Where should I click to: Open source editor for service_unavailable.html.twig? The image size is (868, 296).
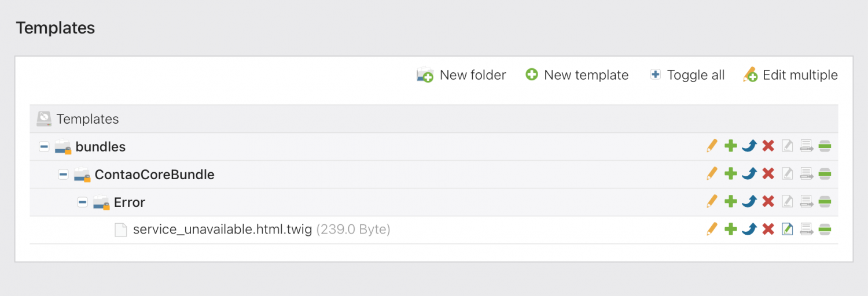coord(787,230)
